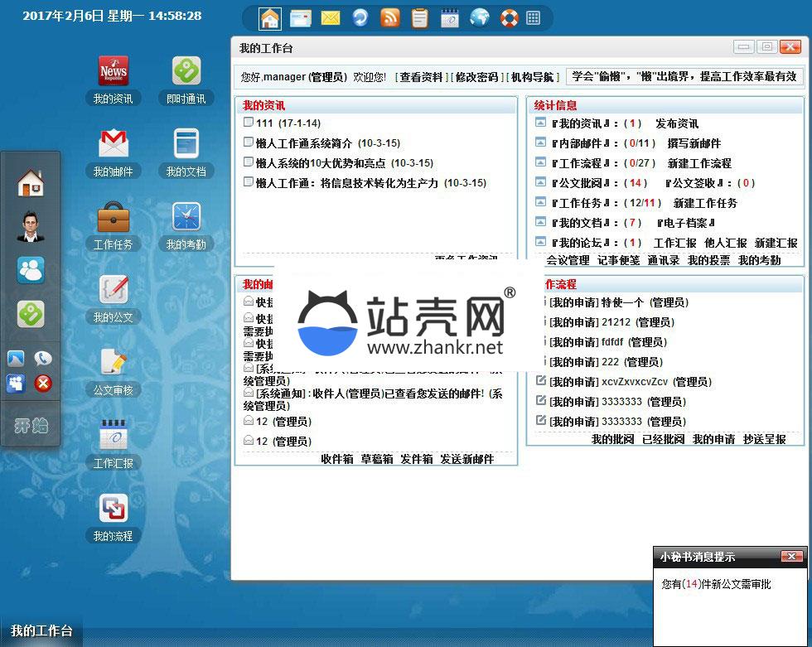This screenshot has height=647, width=812.
Task: Open 我的邮件 mail desktop icon
Action: (113, 144)
